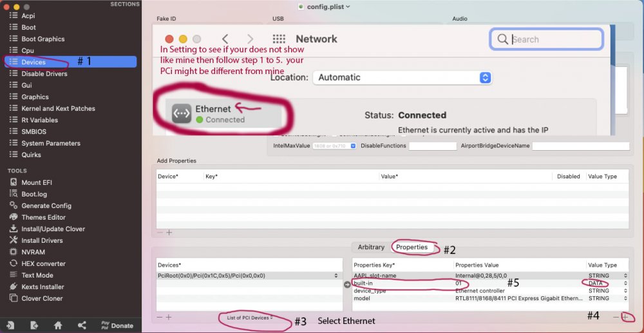Focus the Search field in Network window

coord(546,39)
